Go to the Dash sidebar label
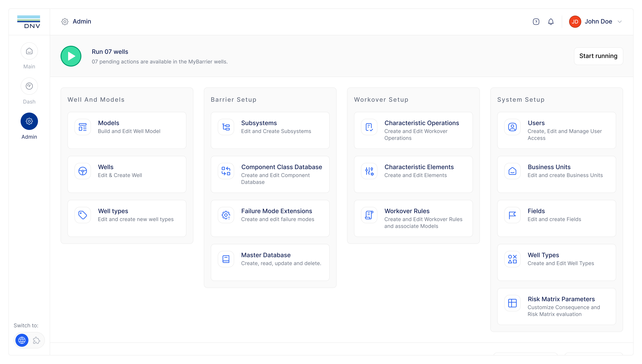The image size is (642, 364). tap(29, 102)
